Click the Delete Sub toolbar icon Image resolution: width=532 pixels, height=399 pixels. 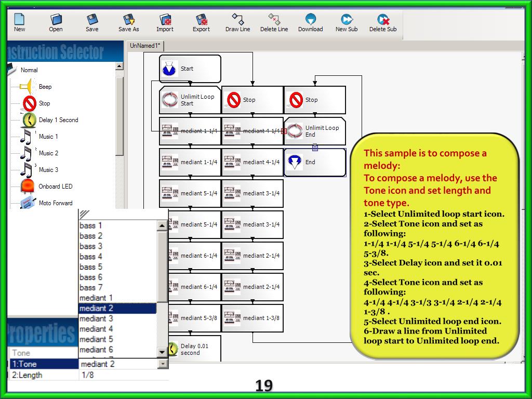tap(383, 22)
